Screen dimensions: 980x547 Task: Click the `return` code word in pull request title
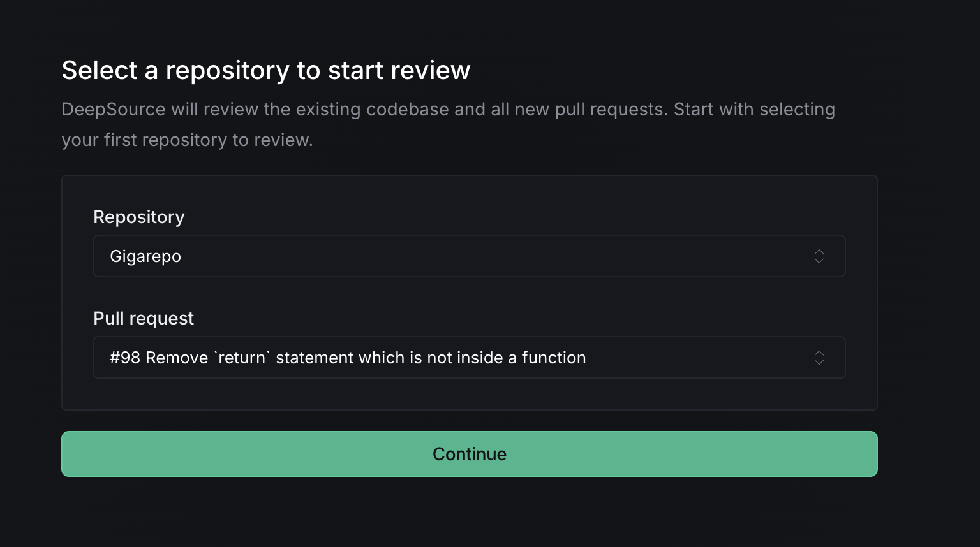pyautogui.click(x=241, y=358)
